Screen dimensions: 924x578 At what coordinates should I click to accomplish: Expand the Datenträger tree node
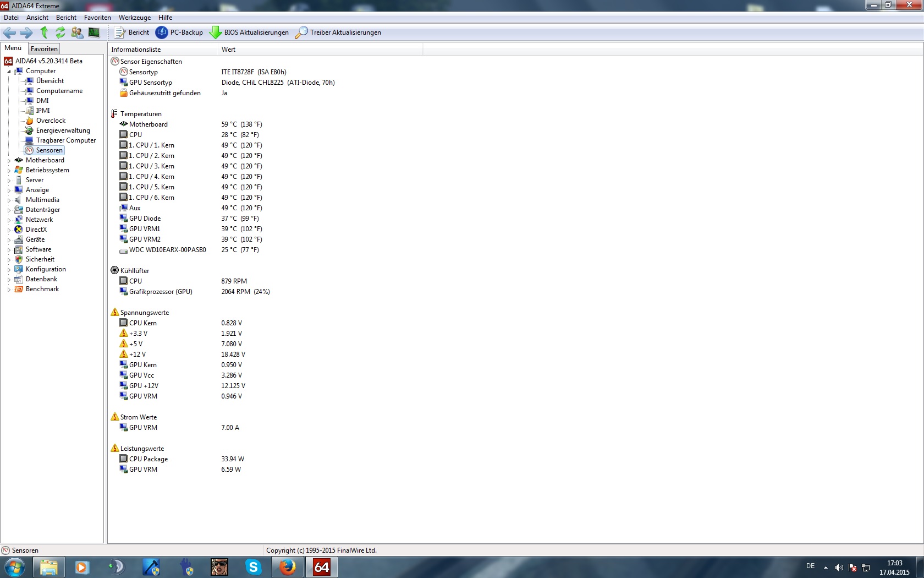(x=9, y=210)
